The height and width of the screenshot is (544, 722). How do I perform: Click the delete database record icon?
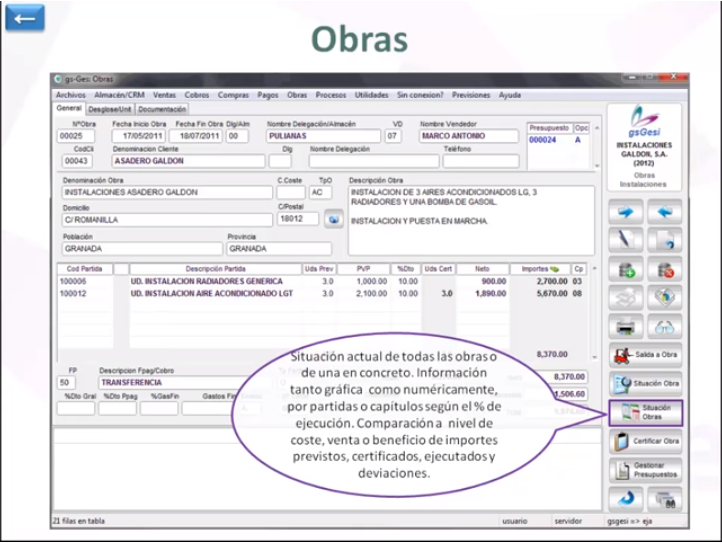[x=664, y=270]
